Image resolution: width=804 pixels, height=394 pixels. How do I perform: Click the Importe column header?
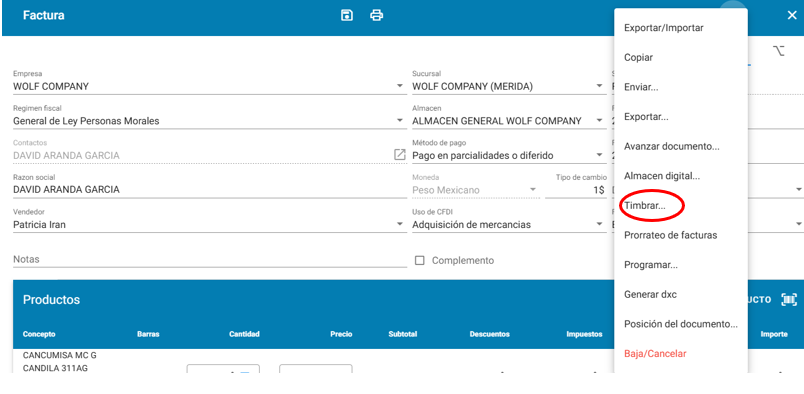[774, 334]
